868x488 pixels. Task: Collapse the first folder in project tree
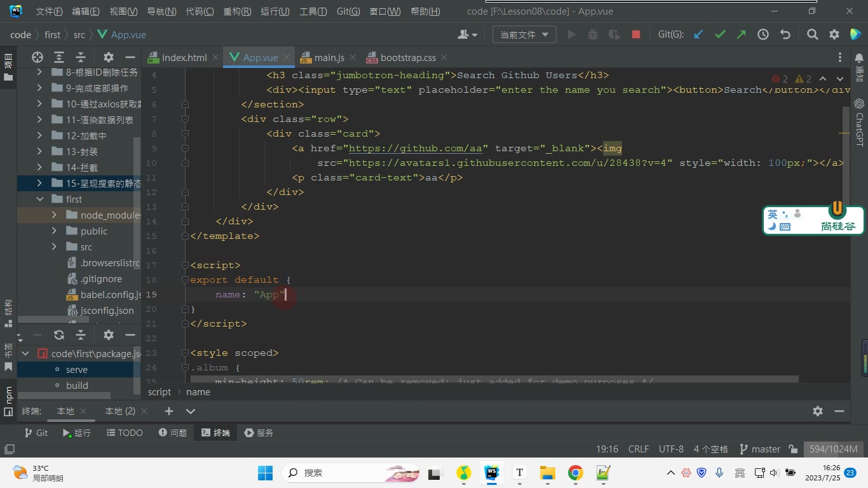pos(40,199)
